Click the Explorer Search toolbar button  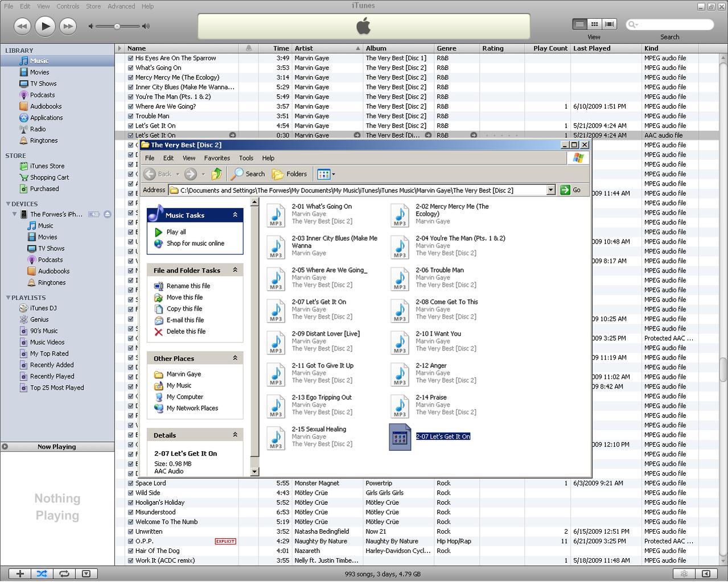248,174
